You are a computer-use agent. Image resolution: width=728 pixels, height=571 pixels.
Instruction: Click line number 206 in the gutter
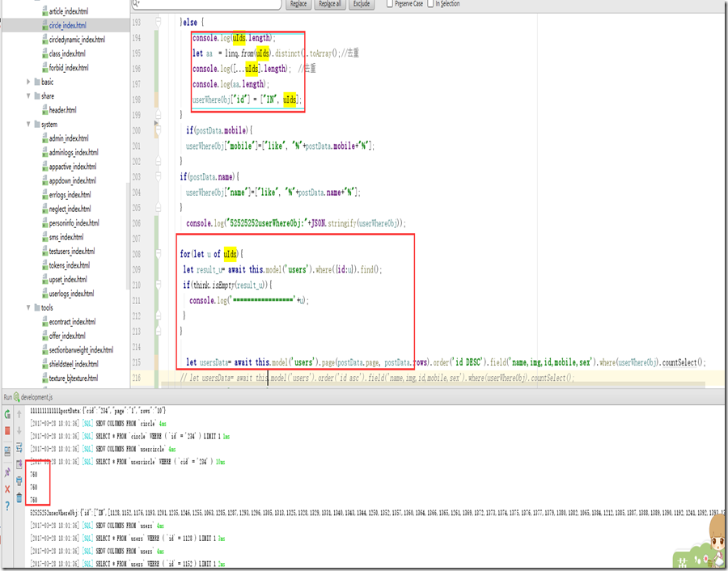point(136,223)
